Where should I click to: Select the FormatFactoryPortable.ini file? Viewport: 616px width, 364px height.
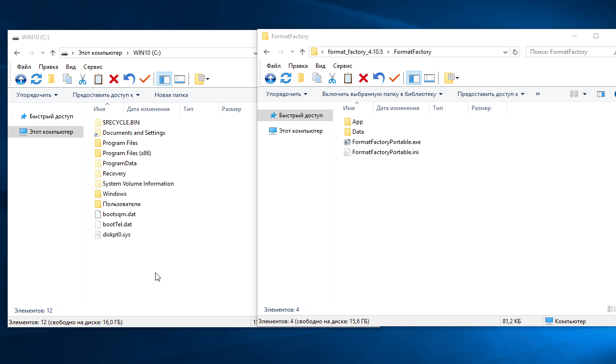[381, 152]
